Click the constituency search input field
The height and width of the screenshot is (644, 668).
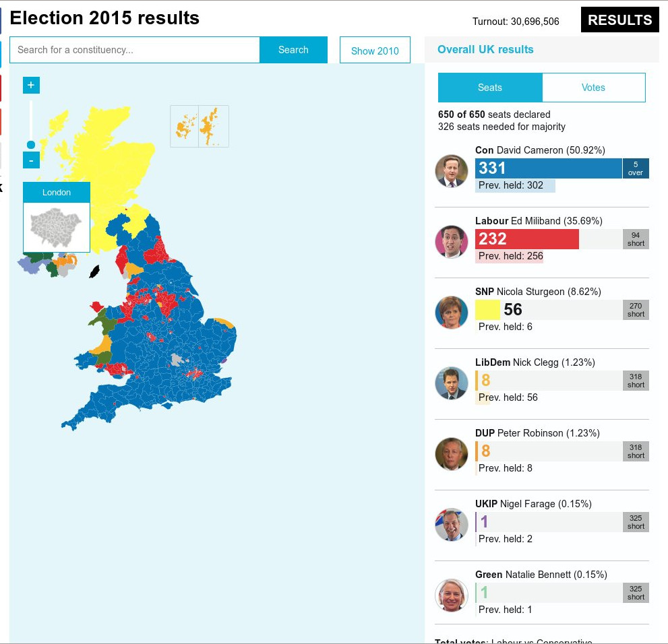coord(135,50)
